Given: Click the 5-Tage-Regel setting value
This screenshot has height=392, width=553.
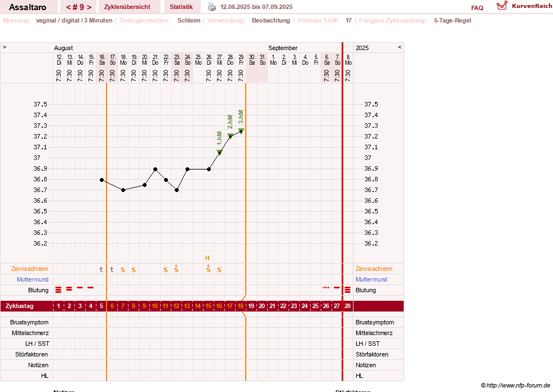Looking at the screenshot, I should pyautogui.click(x=453, y=20).
